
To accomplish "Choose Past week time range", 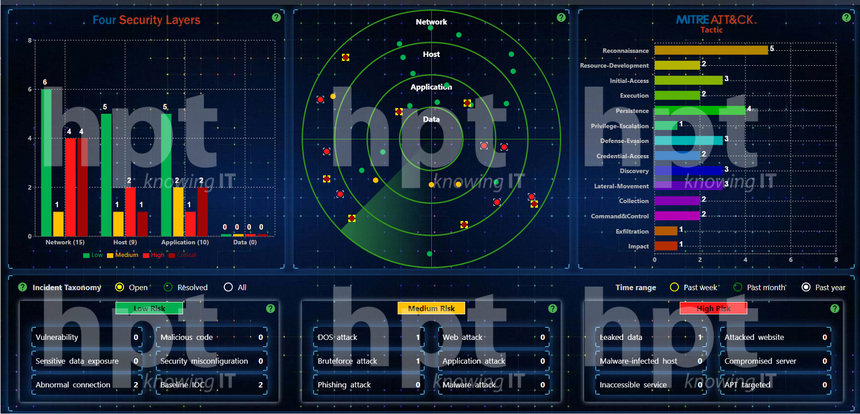I will [x=675, y=287].
